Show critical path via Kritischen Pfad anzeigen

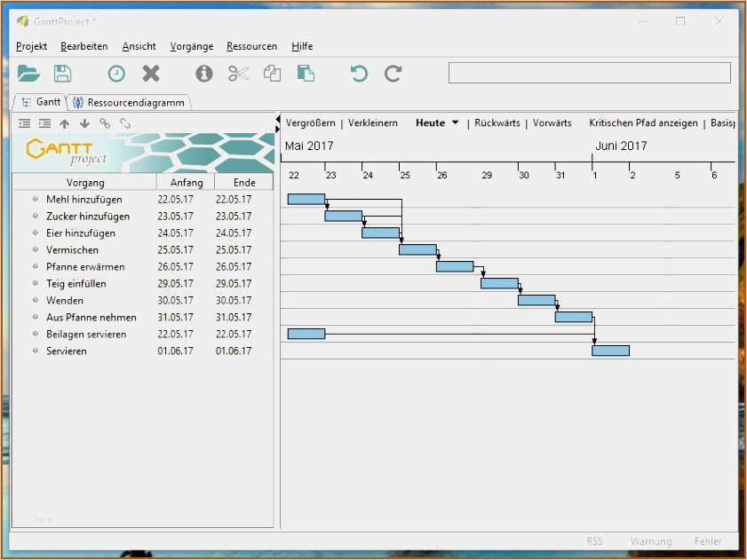[x=642, y=122]
